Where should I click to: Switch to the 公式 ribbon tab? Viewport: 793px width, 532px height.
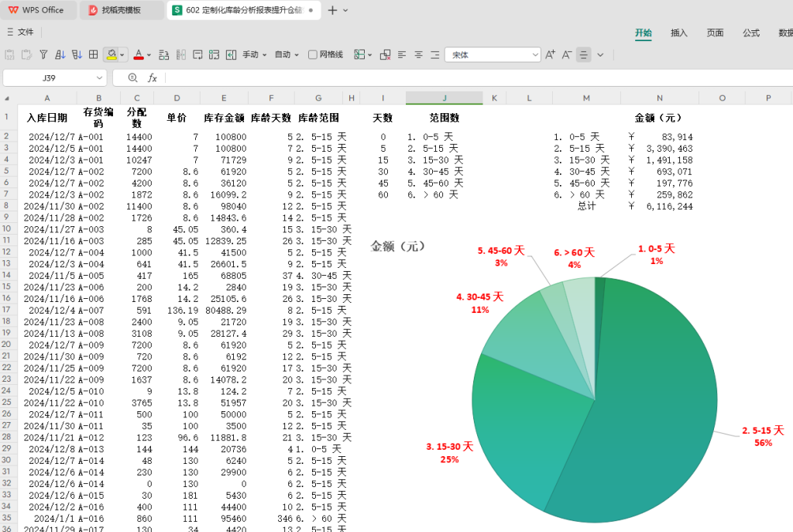point(751,33)
